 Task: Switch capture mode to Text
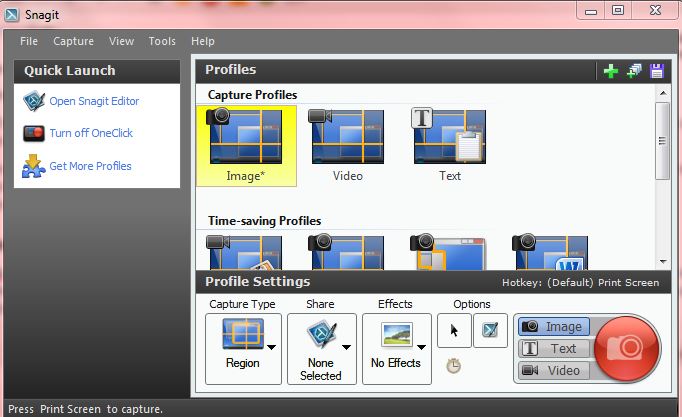click(554, 348)
